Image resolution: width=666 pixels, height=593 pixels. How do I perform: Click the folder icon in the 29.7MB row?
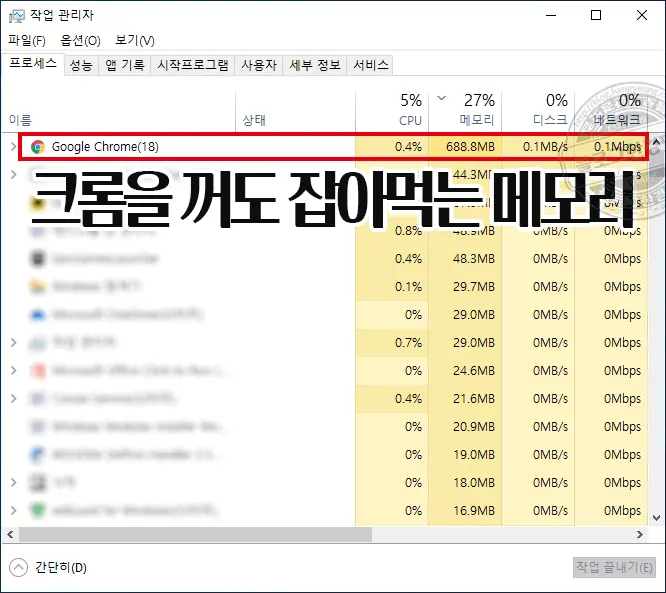coord(38,287)
